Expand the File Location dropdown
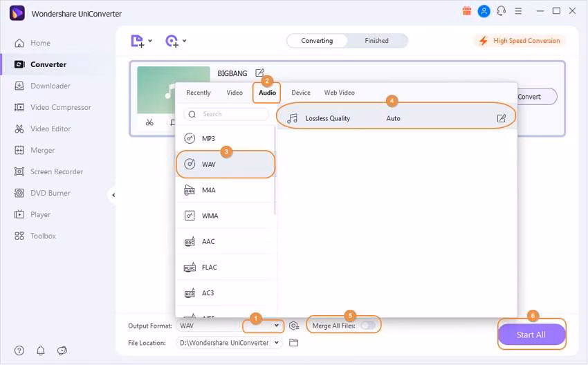Viewport: 588px width, 365px height. click(277, 342)
